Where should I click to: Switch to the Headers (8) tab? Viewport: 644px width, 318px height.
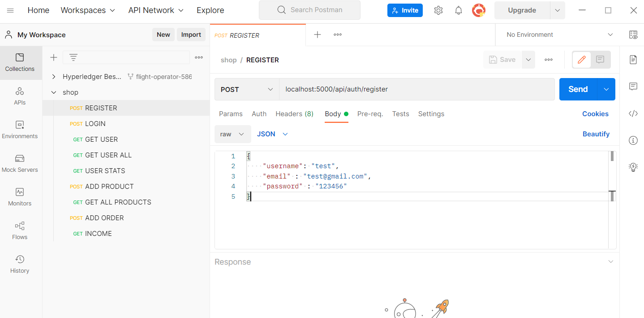point(294,114)
